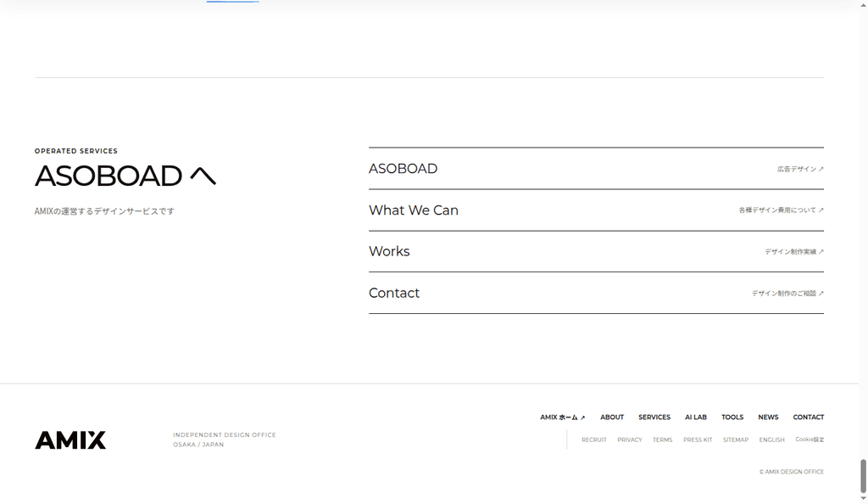Image resolution: width=868 pixels, height=504 pixels.
Task: Open ABOUT in footer navigation
Action: pyautogui.click(x=612, y=417)
